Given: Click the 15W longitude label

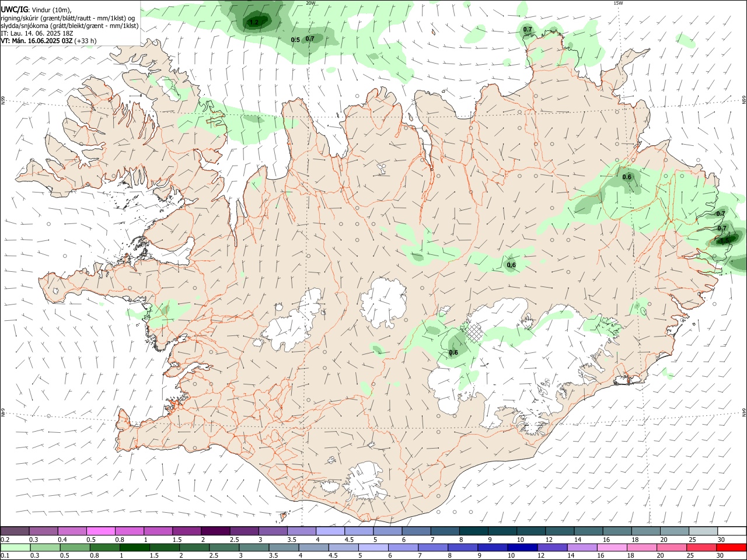Looking at the screenshot, I should (618, 3).
